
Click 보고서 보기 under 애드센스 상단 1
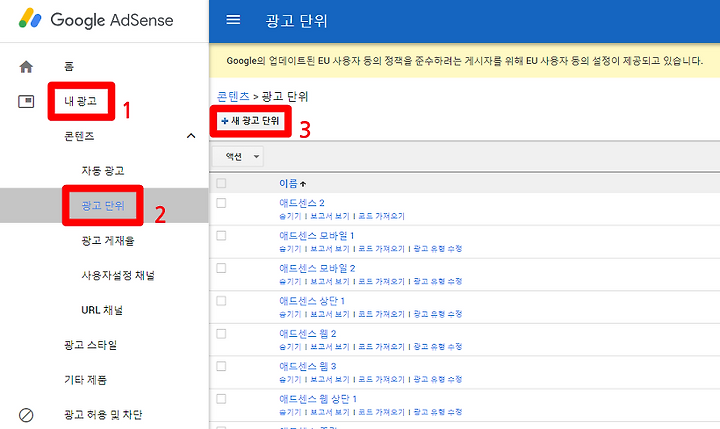(x=330, y=314)
